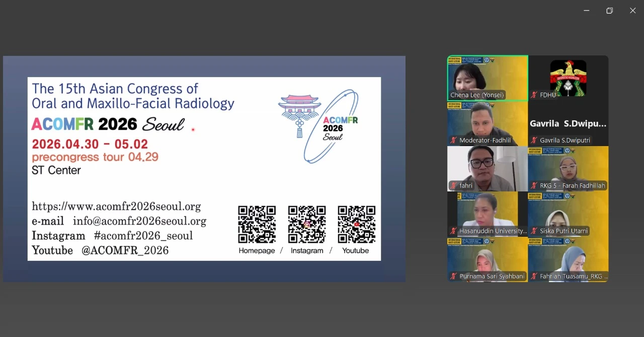The width and height of the screenshot is (644, 337).
Task: Restore down the meeting window
Action: pyautogui.click(x=610, y=11)
